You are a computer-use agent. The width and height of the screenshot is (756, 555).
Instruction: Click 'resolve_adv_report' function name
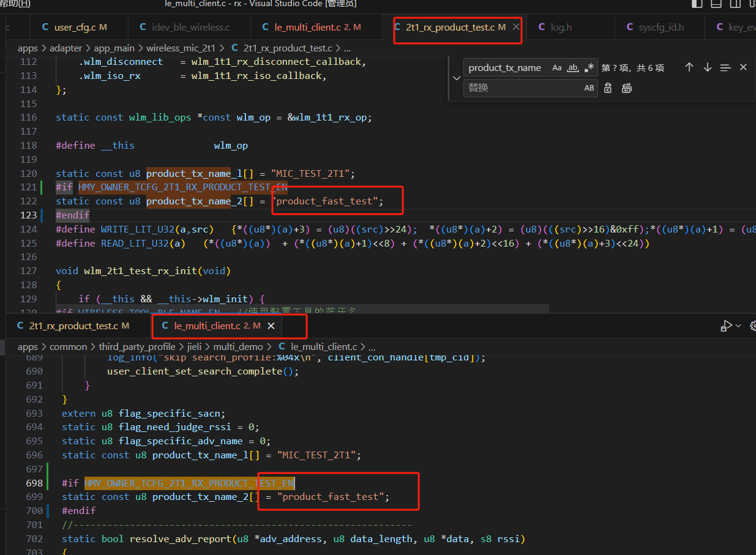pos(180,539)
